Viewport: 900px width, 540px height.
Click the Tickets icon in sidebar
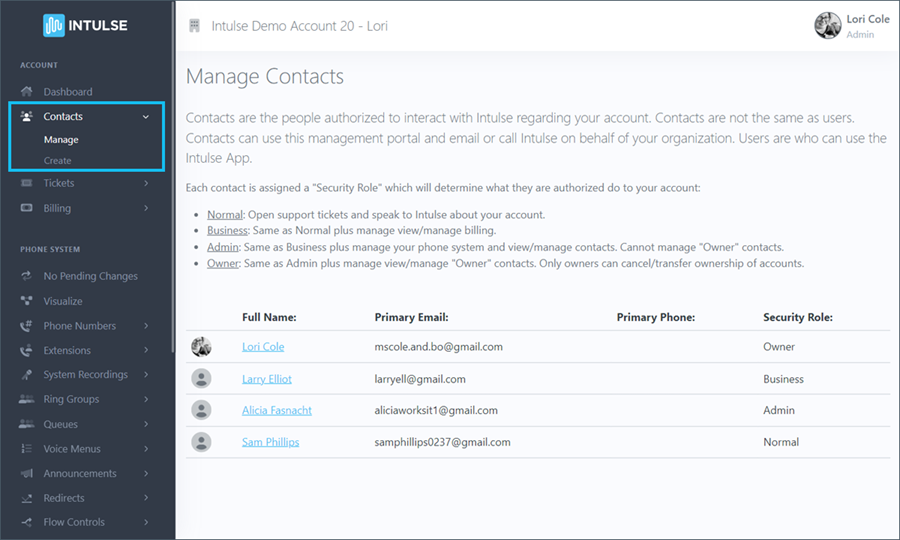pos(26,182)
